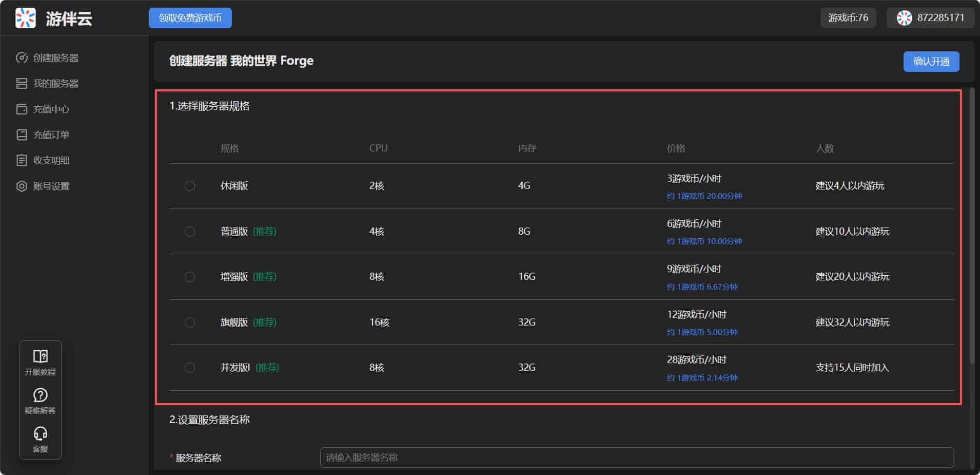
Task: Click the 游伴云 logo icon
Action: click(26, 18)
